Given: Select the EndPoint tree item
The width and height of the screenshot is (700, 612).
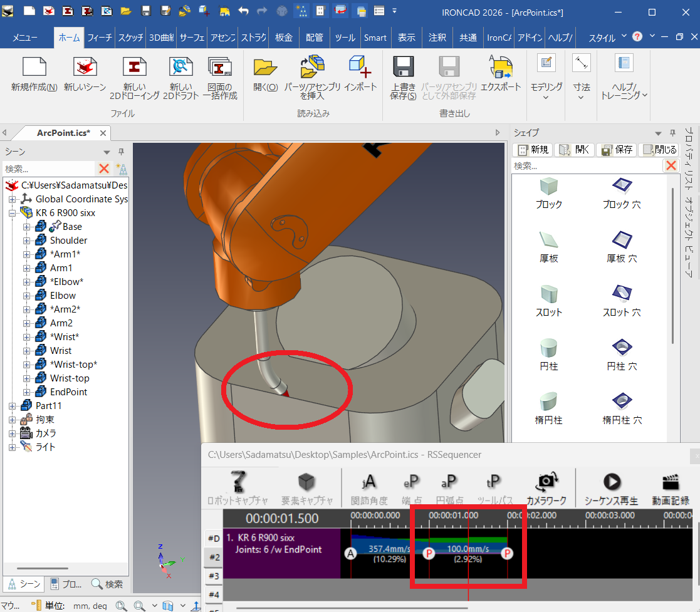Looking at the screenshot, I should 68,392.
